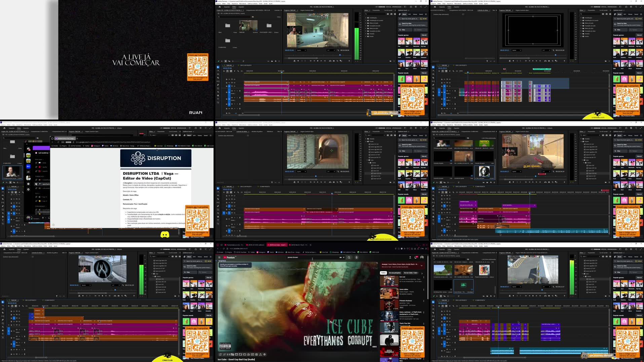Viewport: 644px width, 362px height.
Task: Switch to the SFX tab in the Epidemic Sound panel
Action: [x=409, y=14]
